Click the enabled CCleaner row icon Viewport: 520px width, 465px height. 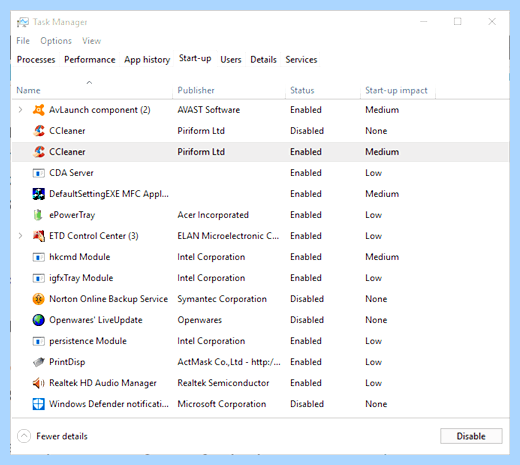coord(39,152)
